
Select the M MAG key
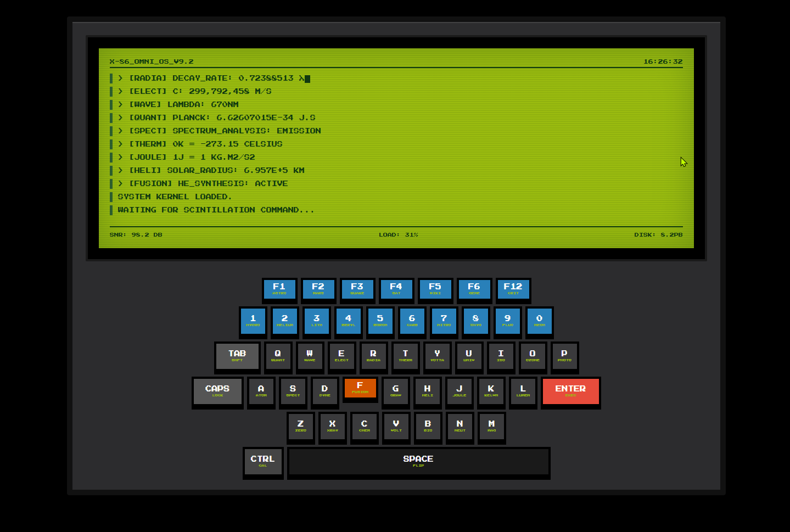coord(491,427)
